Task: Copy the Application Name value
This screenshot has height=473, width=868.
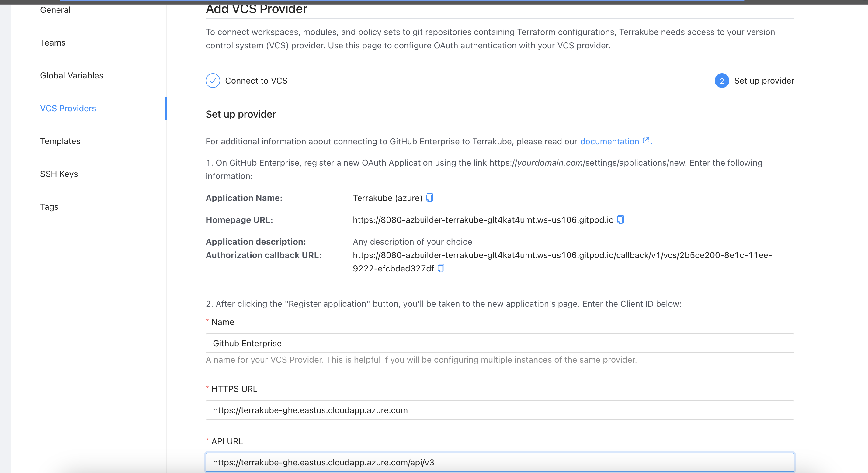Action: click(x=429, y=198)
